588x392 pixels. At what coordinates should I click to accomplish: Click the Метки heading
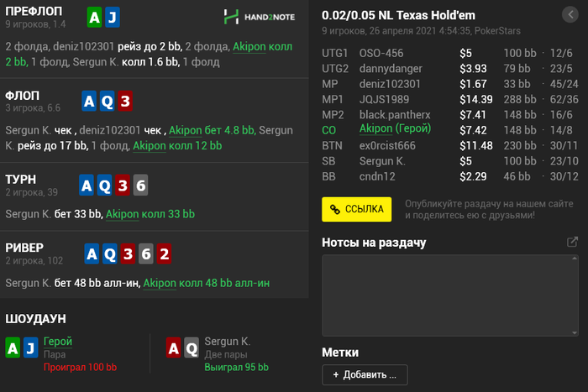340,353
